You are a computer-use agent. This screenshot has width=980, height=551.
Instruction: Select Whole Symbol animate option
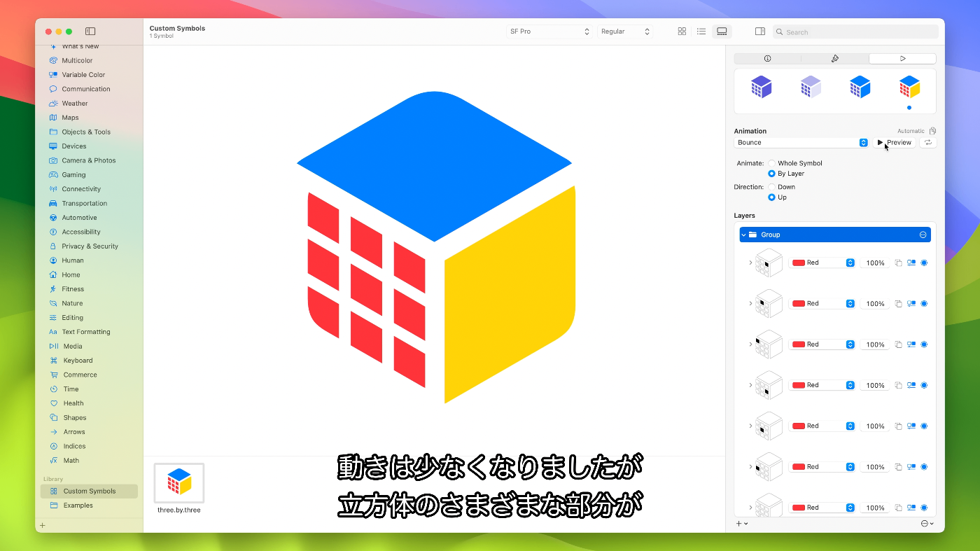(x=772, y=163)
